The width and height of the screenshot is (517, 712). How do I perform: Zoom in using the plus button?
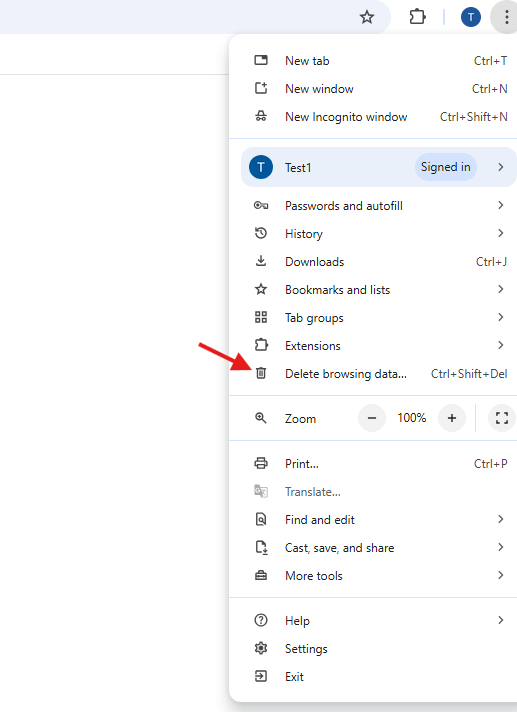[x=452, y=418]
